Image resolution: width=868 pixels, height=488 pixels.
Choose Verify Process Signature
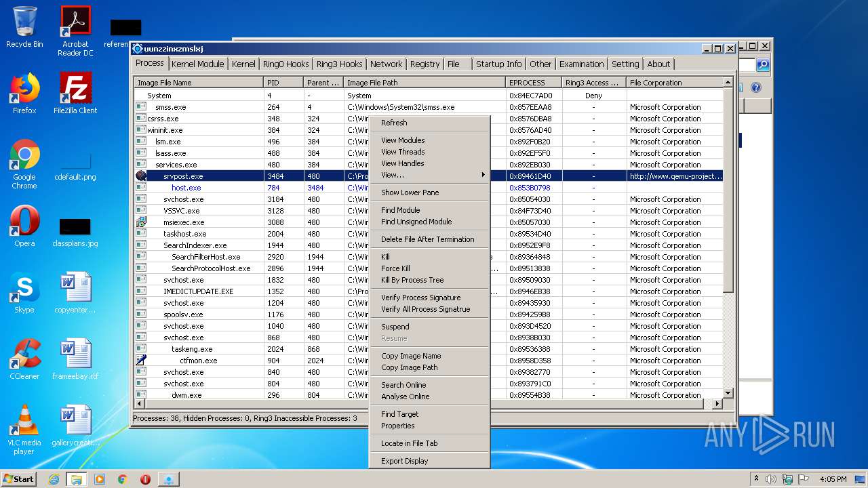pos(429,298)
